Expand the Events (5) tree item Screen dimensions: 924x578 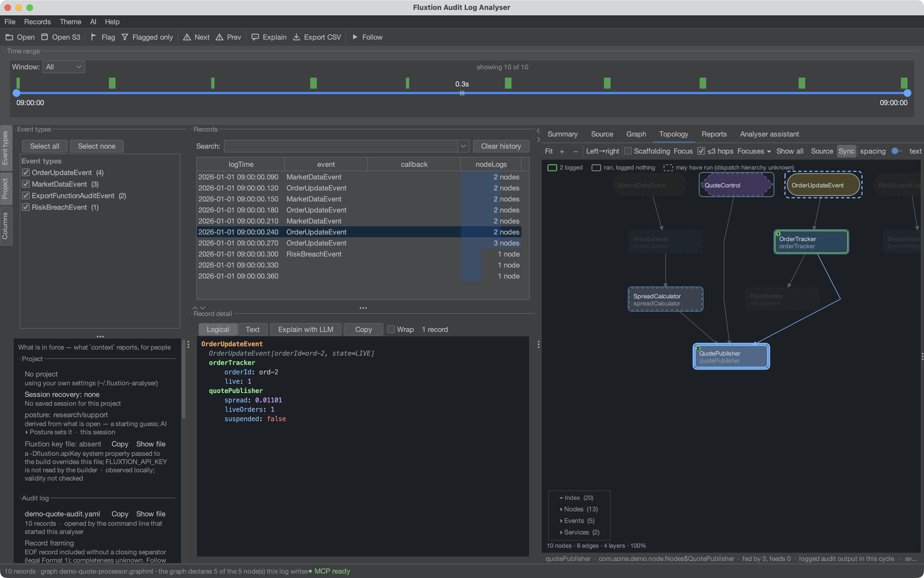tap(561, 521)
